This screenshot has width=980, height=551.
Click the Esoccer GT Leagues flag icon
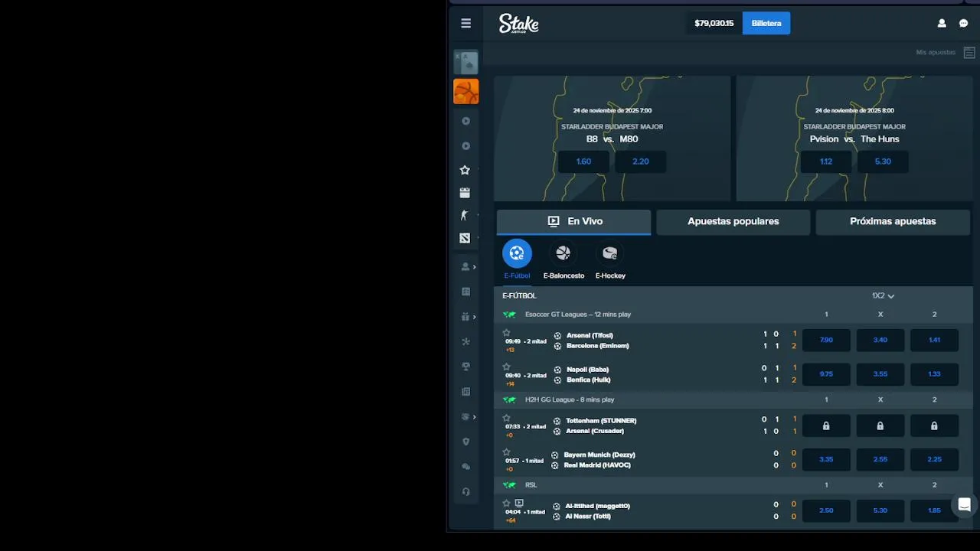click(x=509, y=315)
